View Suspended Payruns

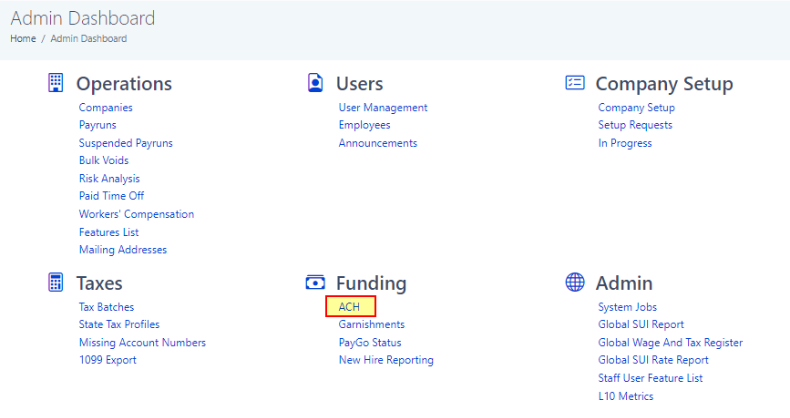(x=126, y=143)
